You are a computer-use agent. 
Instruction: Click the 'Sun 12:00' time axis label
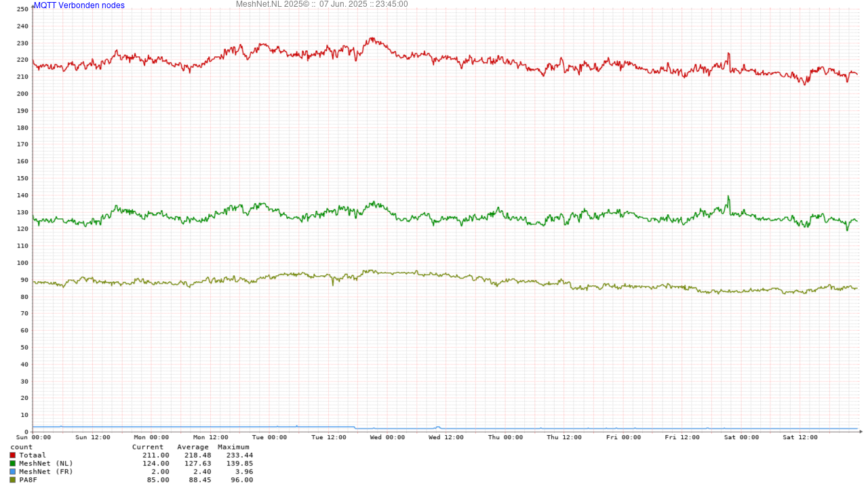pyautogui.click(x=92, y=438)
